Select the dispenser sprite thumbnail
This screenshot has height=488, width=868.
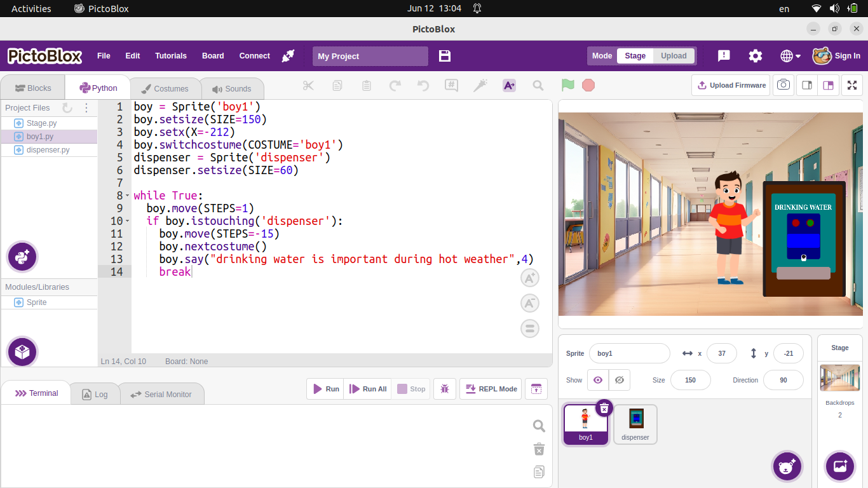635,424
